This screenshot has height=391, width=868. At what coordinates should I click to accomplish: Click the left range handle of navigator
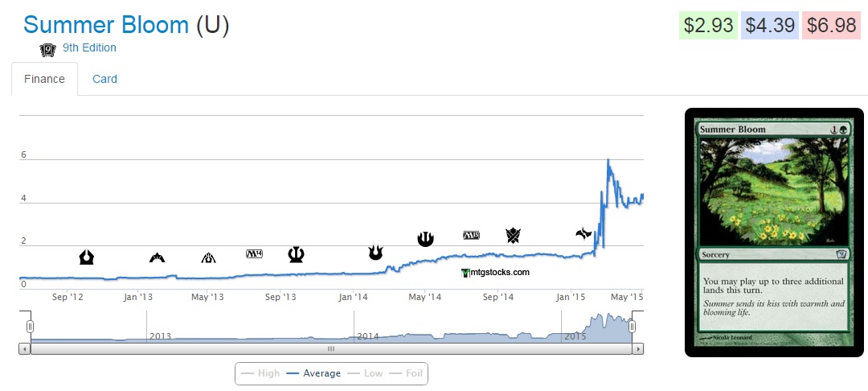(x=30, y=327)
